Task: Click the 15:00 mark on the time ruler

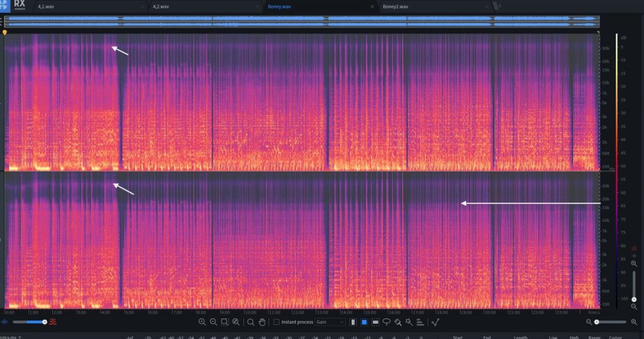Action: coord(370,313)
